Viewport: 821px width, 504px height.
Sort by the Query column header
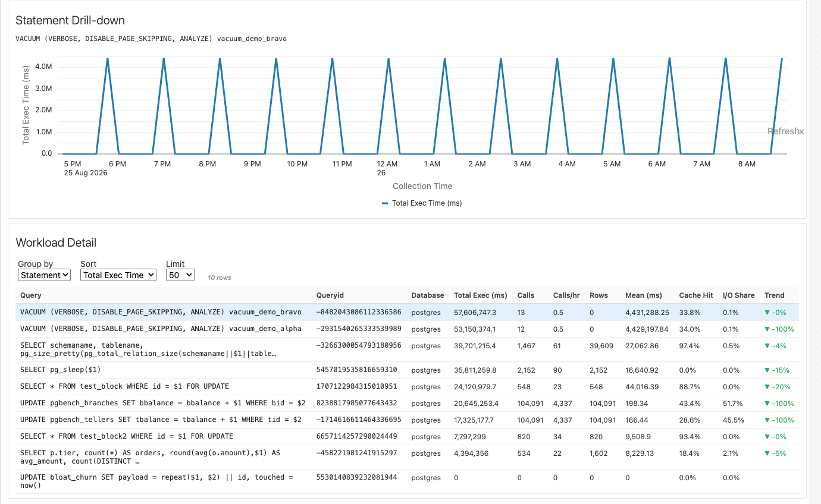(31, 295)
